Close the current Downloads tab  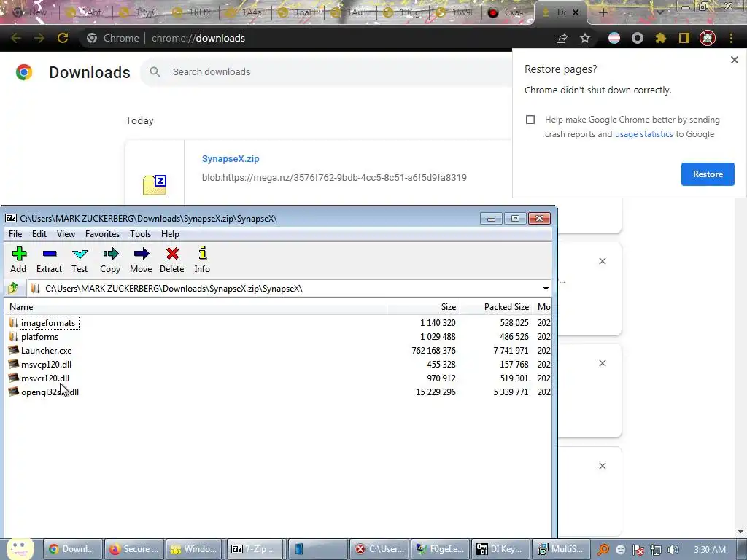click(576, 12)
